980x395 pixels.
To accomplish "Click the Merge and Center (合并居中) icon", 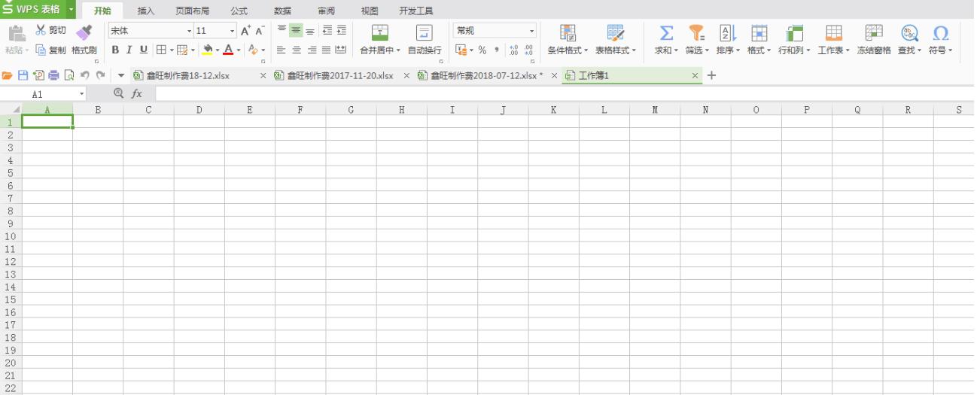I will pos(380,32).
